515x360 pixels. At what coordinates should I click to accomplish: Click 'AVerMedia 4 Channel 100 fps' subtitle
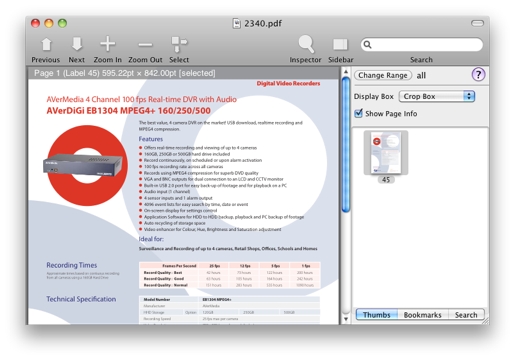tap(141, 99)
